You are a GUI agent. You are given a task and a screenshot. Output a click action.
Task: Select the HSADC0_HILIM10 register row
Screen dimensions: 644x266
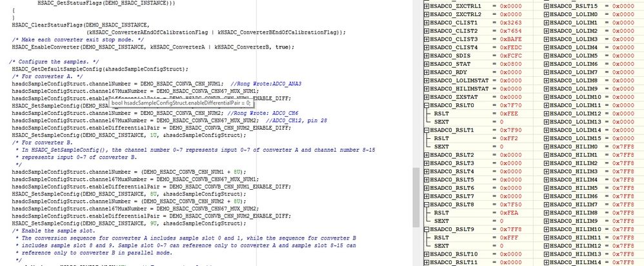tap(594, 229)
